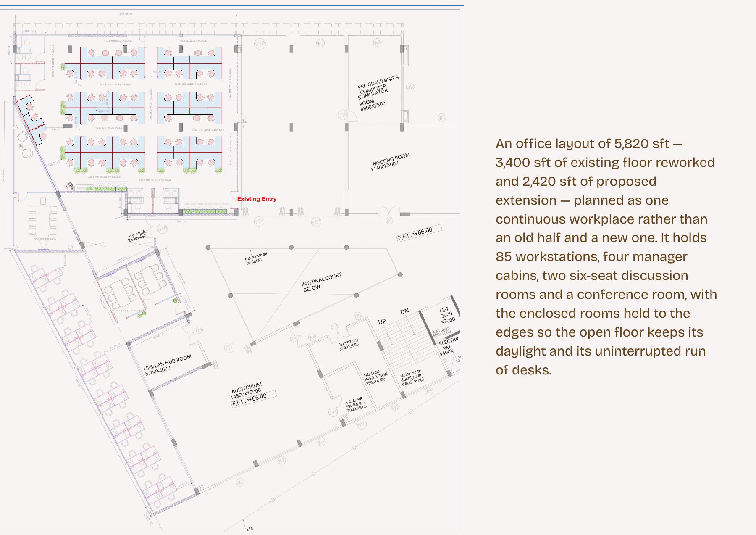Click the "D1B" door tag circle
Image resolution: width=756 pixels, height=535 pixels.
click(x=343, y=115)
